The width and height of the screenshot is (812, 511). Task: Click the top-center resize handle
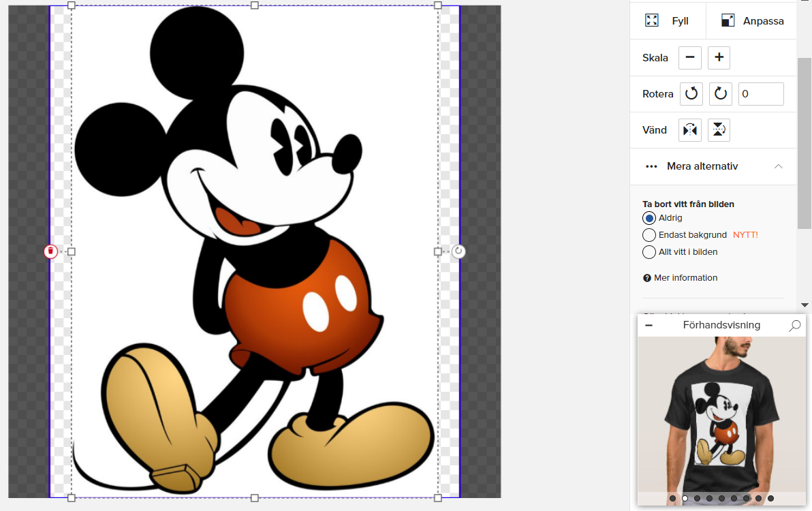pyautogui.click(x=254, y=5)
